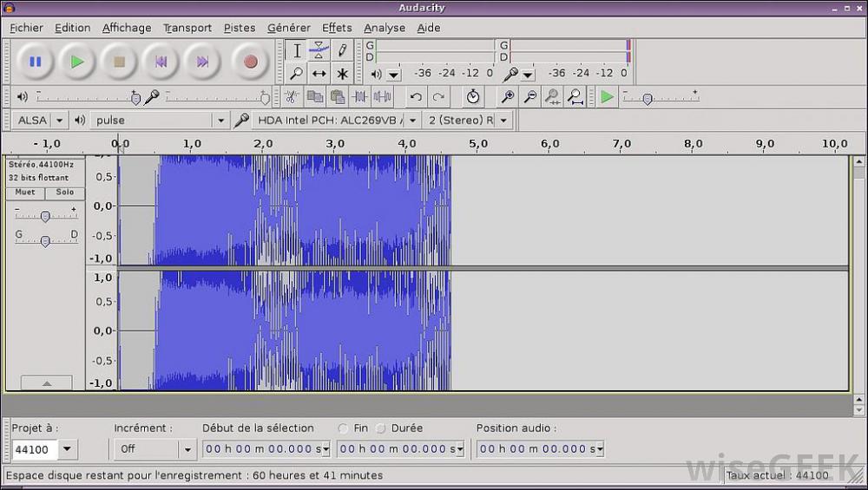Select the Fin radio button
Image resolution: width=868 pixels, height=490 pixels.
(343, 428)
